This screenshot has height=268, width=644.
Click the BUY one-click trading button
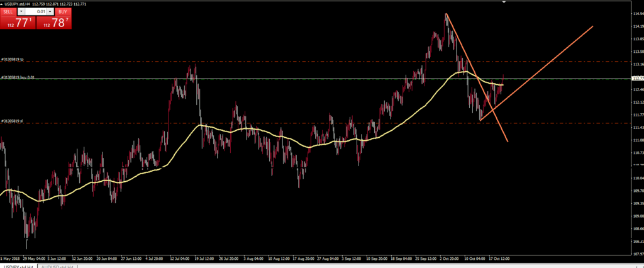click(x=64, y=12)
